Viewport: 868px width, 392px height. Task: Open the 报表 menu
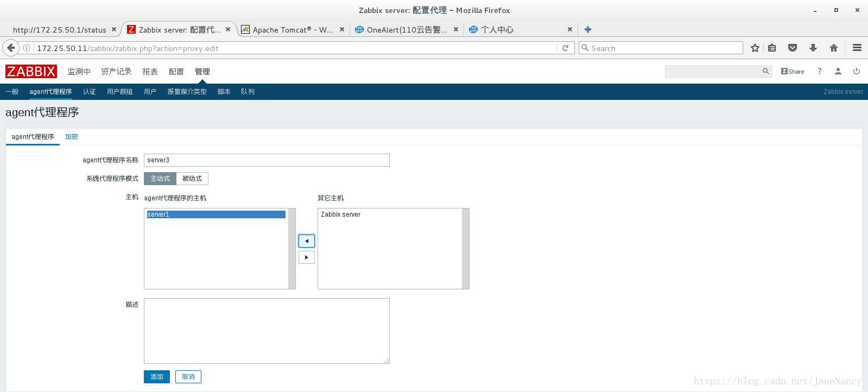click(150, 72)
